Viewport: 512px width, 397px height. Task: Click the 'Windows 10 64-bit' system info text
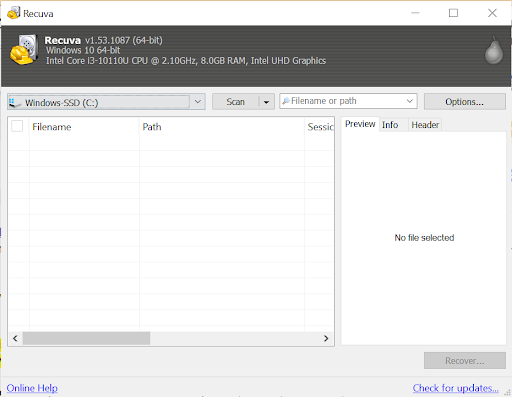(83, 50)
